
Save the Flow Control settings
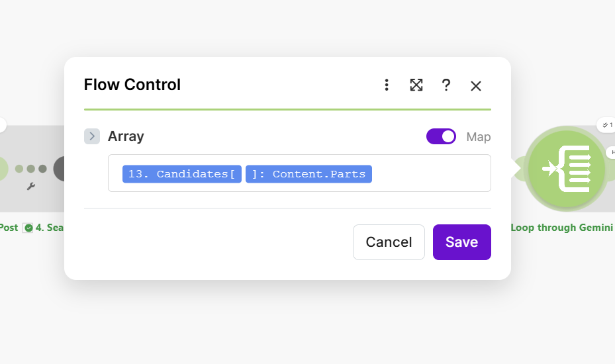pyautogui.click(x=461, y=242)
